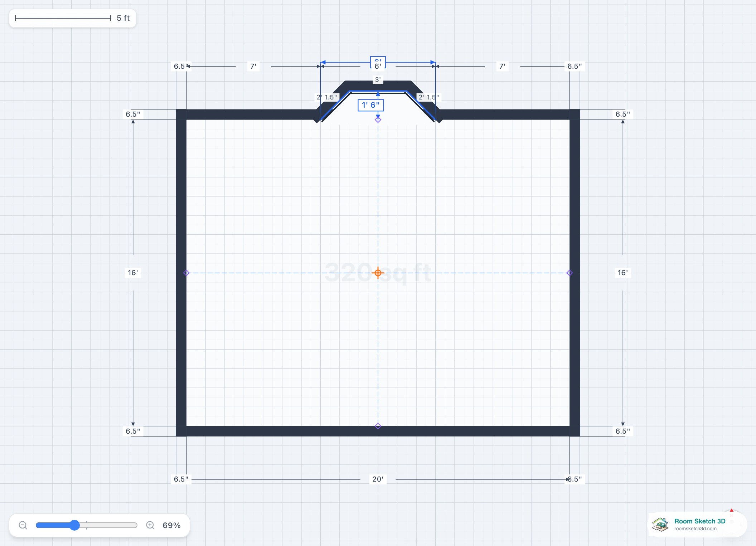Adjust the zoom level slider handle
Image resolution: width=756 pixels, height=546 pixels.
pos(74,525)
